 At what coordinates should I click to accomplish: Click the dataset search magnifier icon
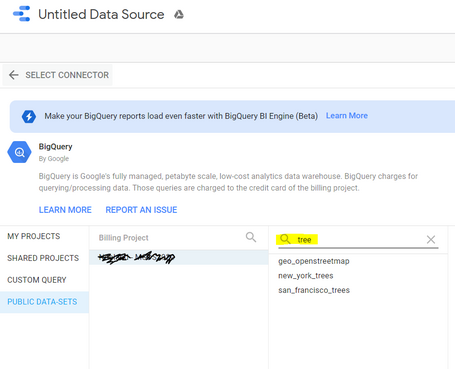[285, 239]
